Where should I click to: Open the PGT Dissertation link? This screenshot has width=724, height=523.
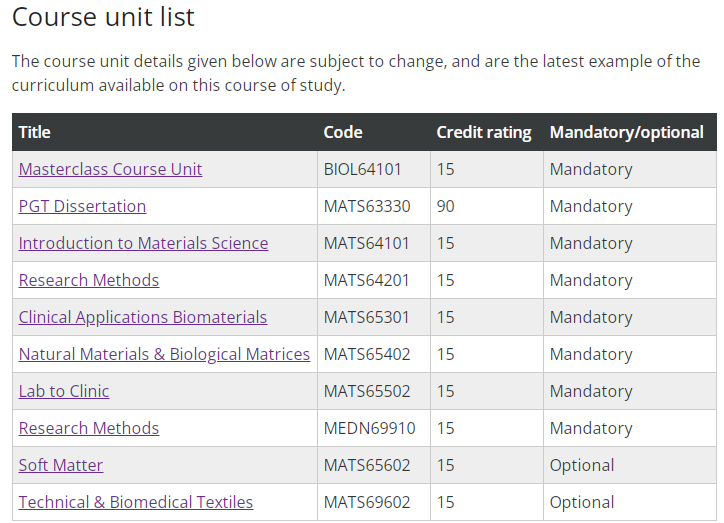point(82,206)
